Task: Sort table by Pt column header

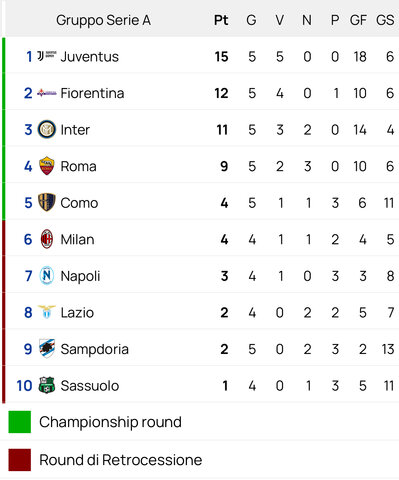Action: [x=221, y=20]
